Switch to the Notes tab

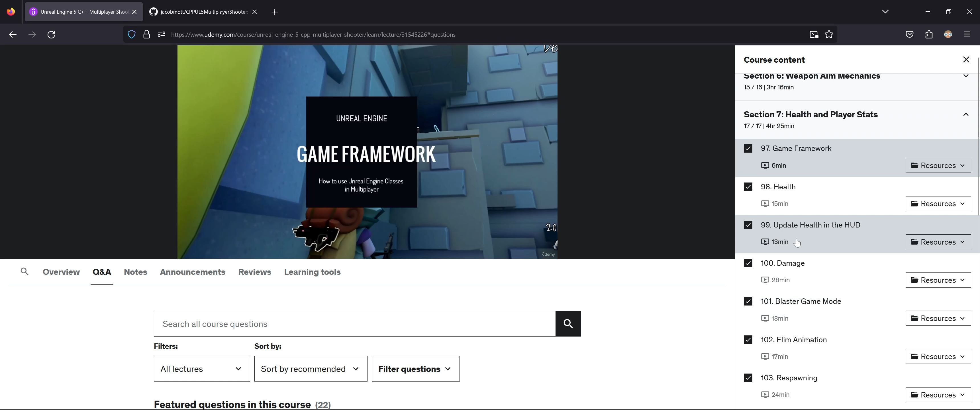click(x=135, y=272)
